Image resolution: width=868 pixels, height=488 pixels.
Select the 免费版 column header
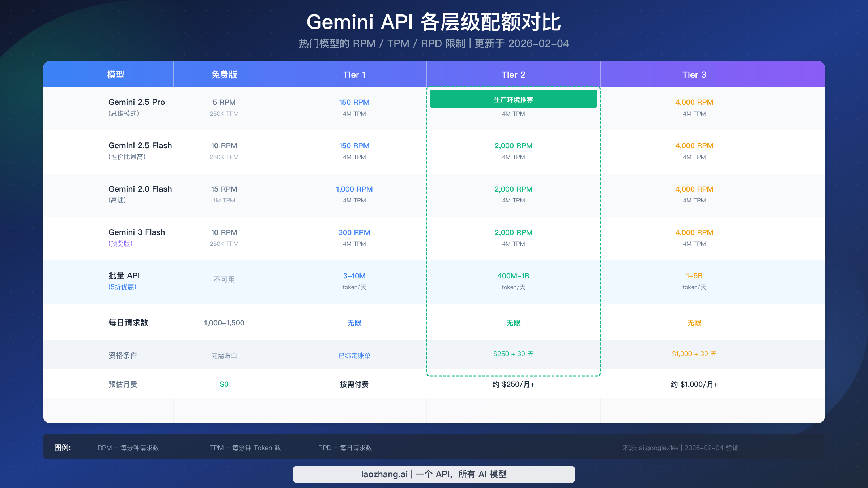pos(224,75)
